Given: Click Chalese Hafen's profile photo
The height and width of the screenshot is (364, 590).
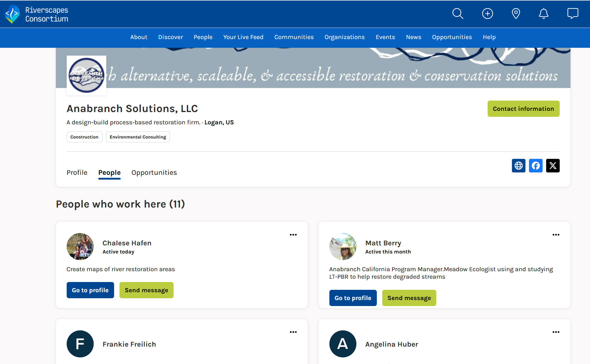Looking at the screenshot, I should [80, 247].
